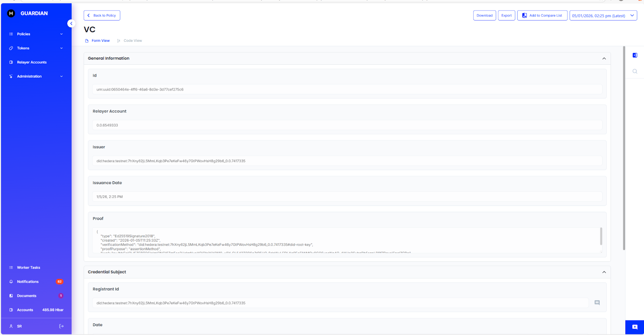Image resolution: width=644 pixels, height=335 pixels.
Task: Collapse the Credential Subject section
Action: [604, 272]
